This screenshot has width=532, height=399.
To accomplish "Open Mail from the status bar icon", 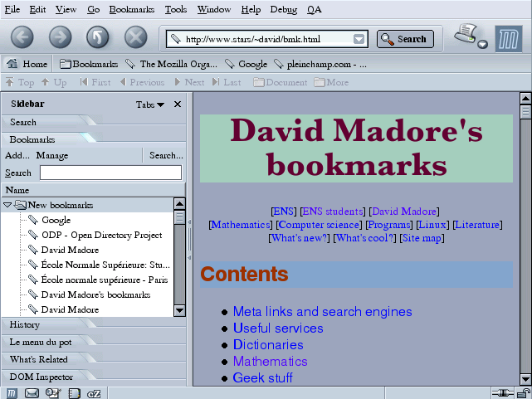I will [32, 392].
